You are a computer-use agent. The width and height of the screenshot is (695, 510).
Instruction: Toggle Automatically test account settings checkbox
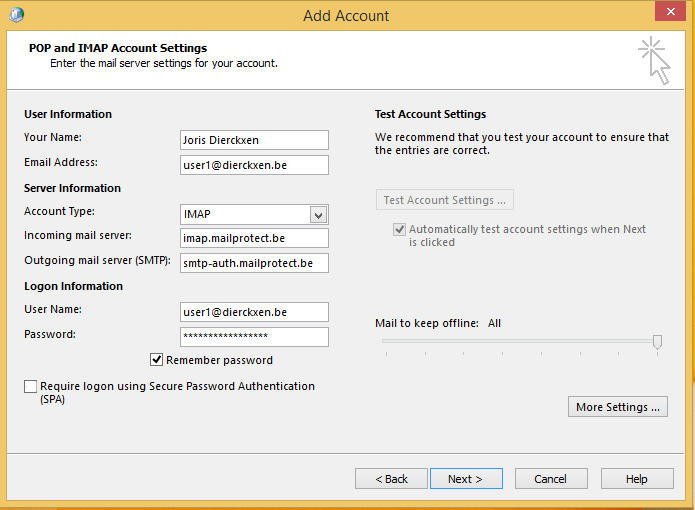click(399, 229)
